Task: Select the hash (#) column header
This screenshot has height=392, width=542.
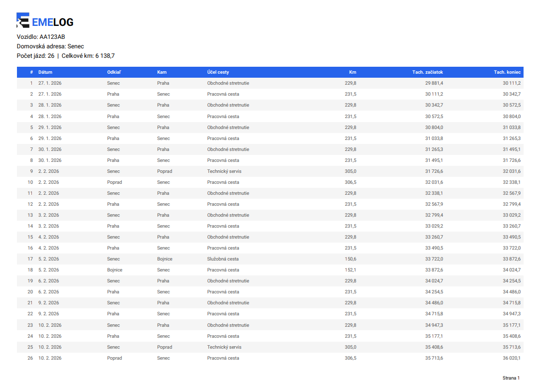Action: pos(31,72)
